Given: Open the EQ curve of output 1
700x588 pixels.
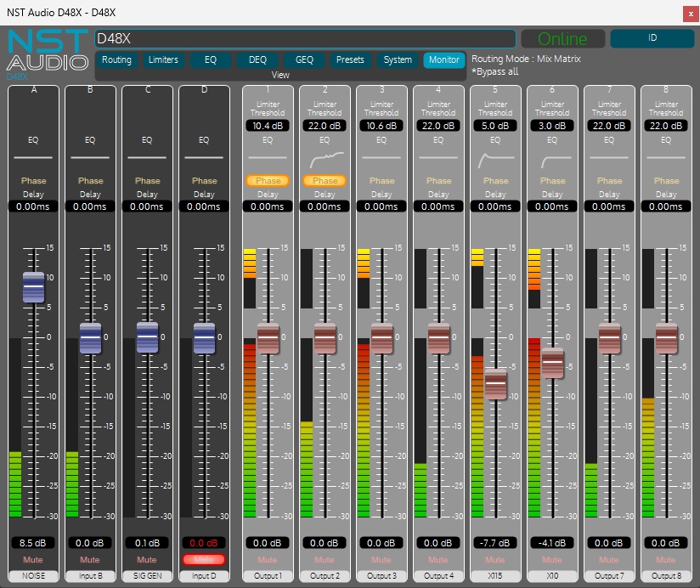Looking at the screenshot, I should pyautogui.click(x=268, y=157).
